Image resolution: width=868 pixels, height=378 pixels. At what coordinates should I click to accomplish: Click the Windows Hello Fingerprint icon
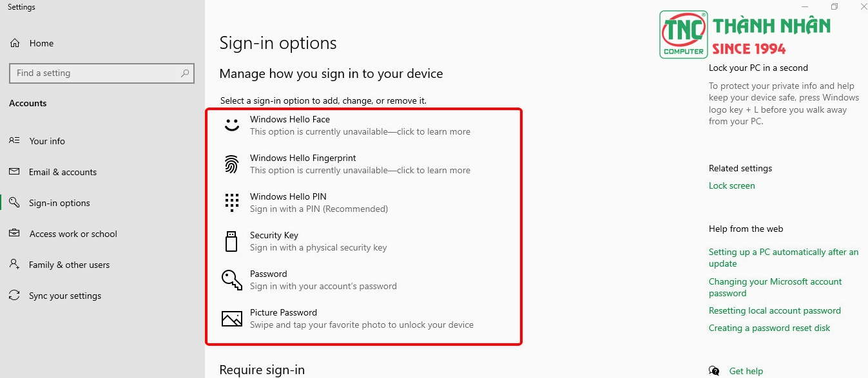pos(232,164)
